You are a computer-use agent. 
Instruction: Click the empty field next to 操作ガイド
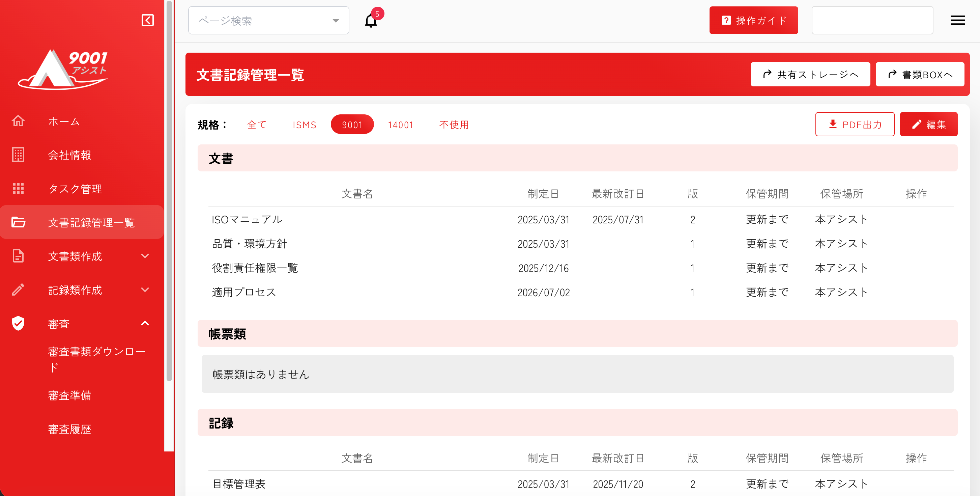[872, 20]
